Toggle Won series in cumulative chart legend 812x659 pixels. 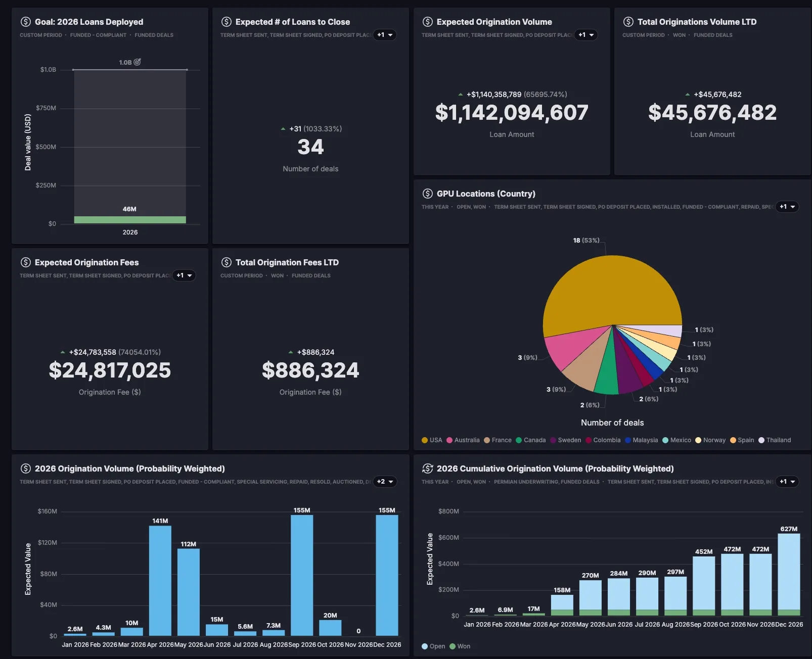click(x=460, y=646)
